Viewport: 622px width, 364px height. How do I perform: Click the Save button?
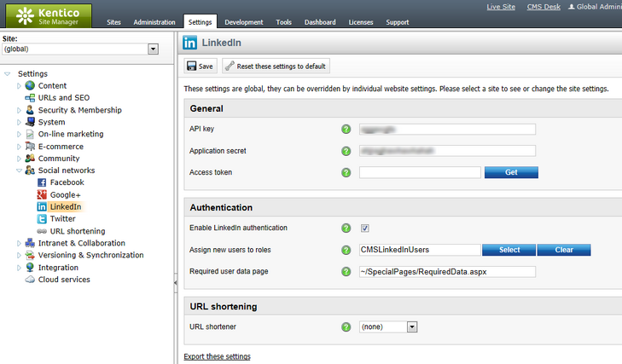click(x=201, y=66)
